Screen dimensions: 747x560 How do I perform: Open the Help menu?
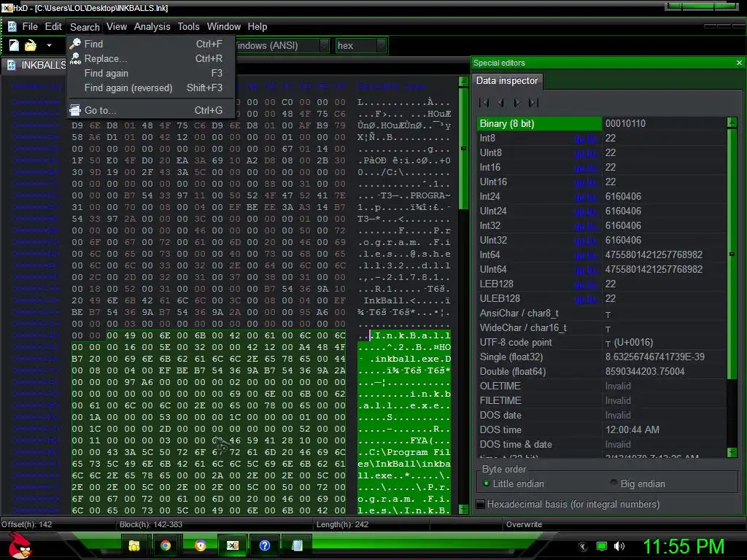pos(258,27)
